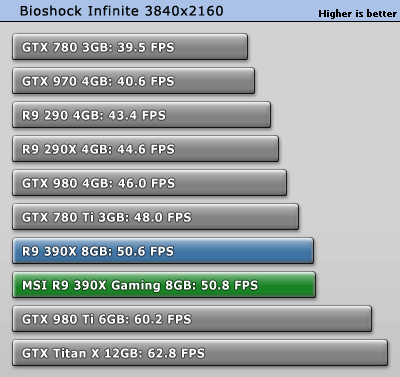This screenshot has width=400, height=377.
Task: Select the GTX 970 4GB: 40.6 FPS bar
Action: coord(134,81)
